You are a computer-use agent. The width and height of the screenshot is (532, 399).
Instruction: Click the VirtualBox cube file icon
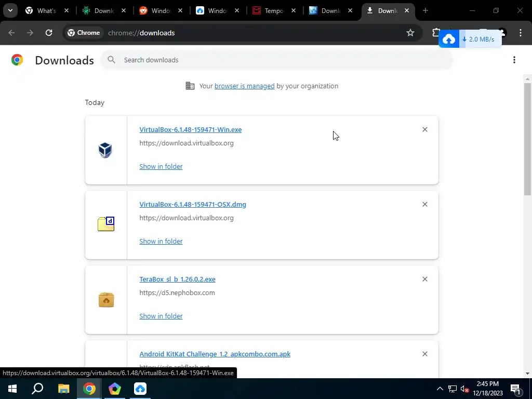[105, 150]
